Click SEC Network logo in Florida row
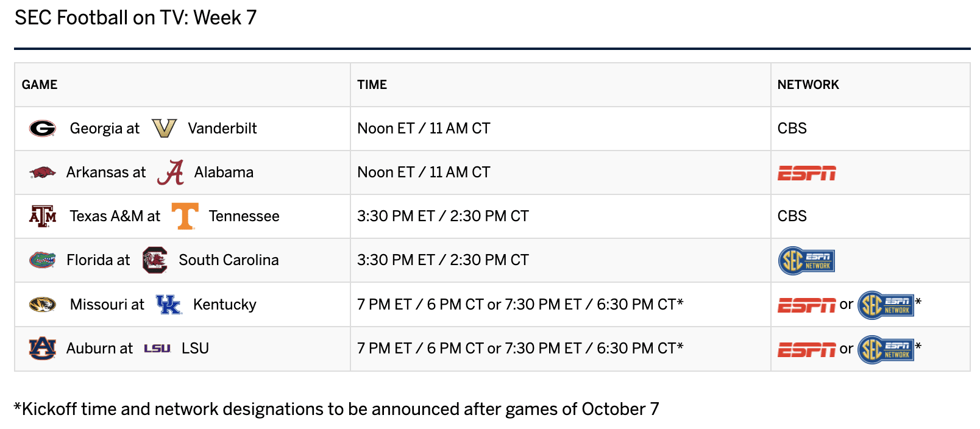 click(x=806, y=261)
